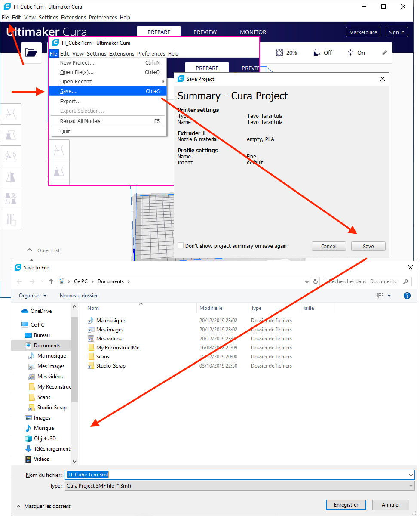Choose Reload All Models from the File menu
Viewport: 420px width, 519px height.
point(107,121)
